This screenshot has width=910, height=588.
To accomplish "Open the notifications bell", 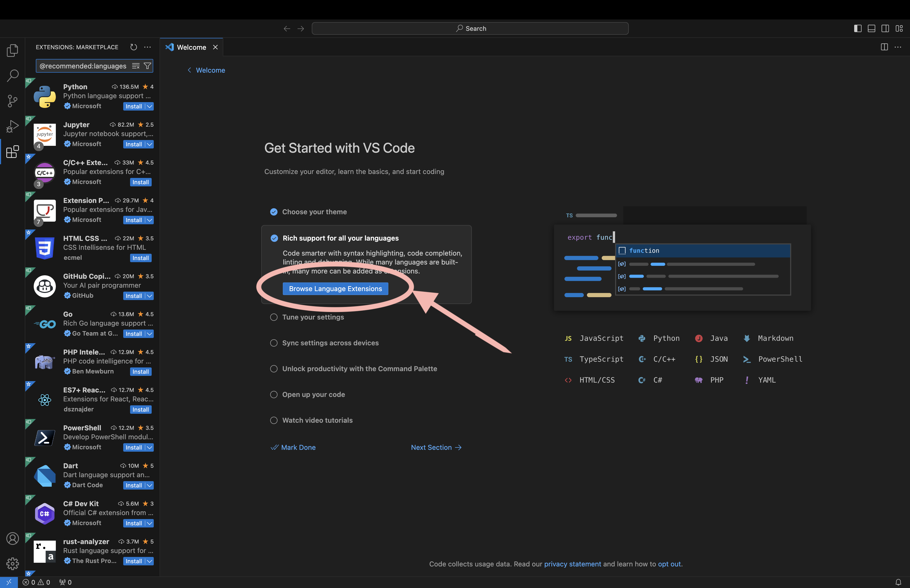I will [898, 582].
